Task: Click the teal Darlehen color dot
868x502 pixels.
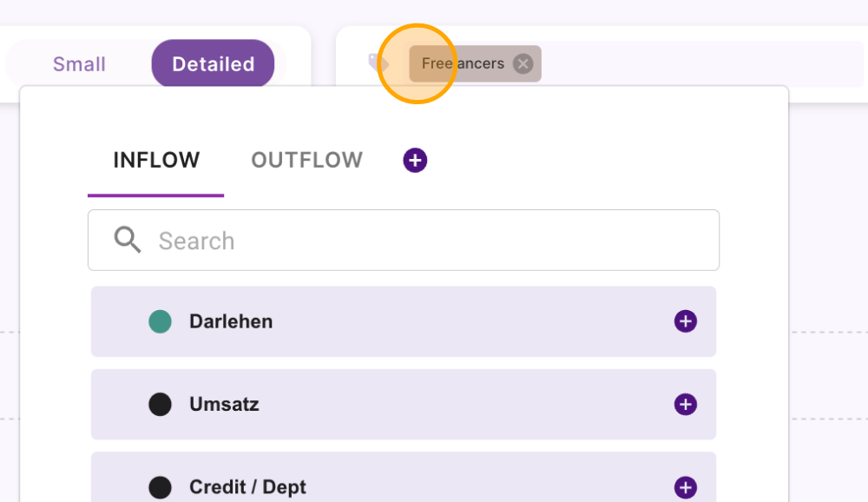Action: point(160,321)
